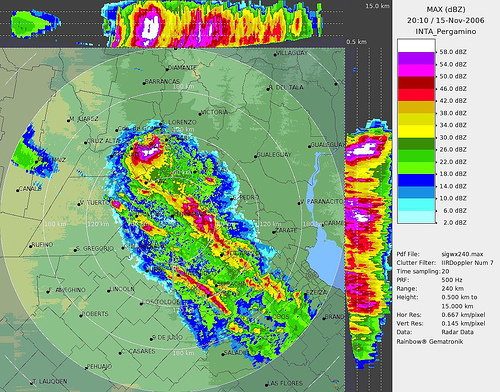Select the 18.0 dBZ legend label
The width and height of the screenshot is (500, 392).
tap(453, 174)
